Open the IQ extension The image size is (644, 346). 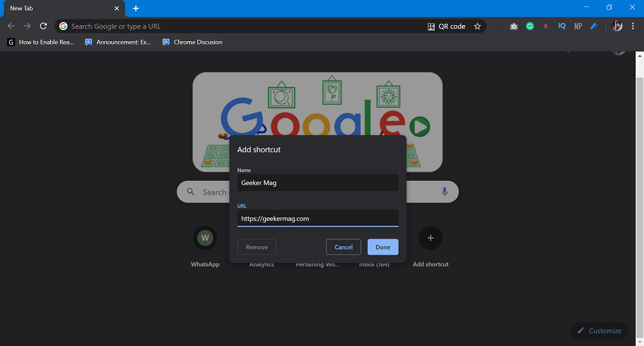(x=562, y=26)
